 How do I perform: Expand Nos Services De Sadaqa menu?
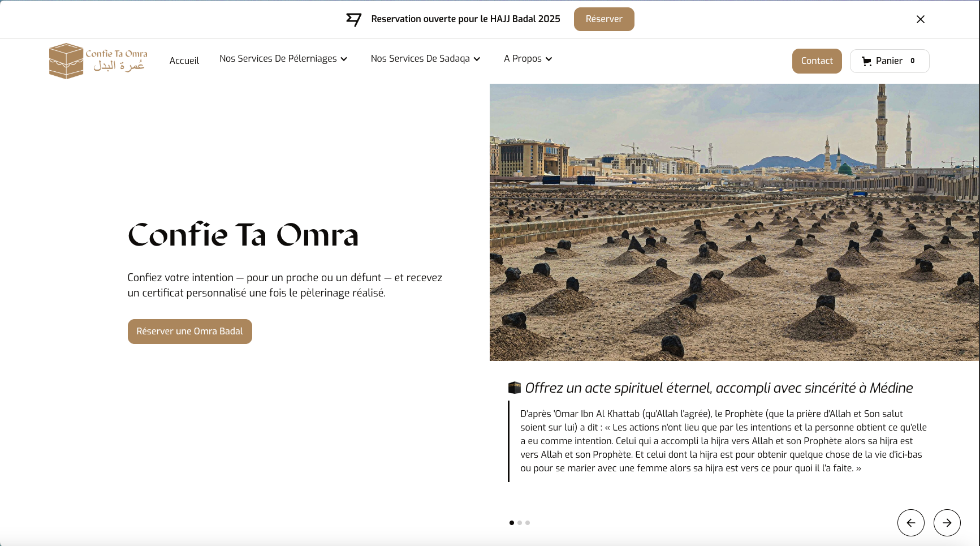[425, 59]
